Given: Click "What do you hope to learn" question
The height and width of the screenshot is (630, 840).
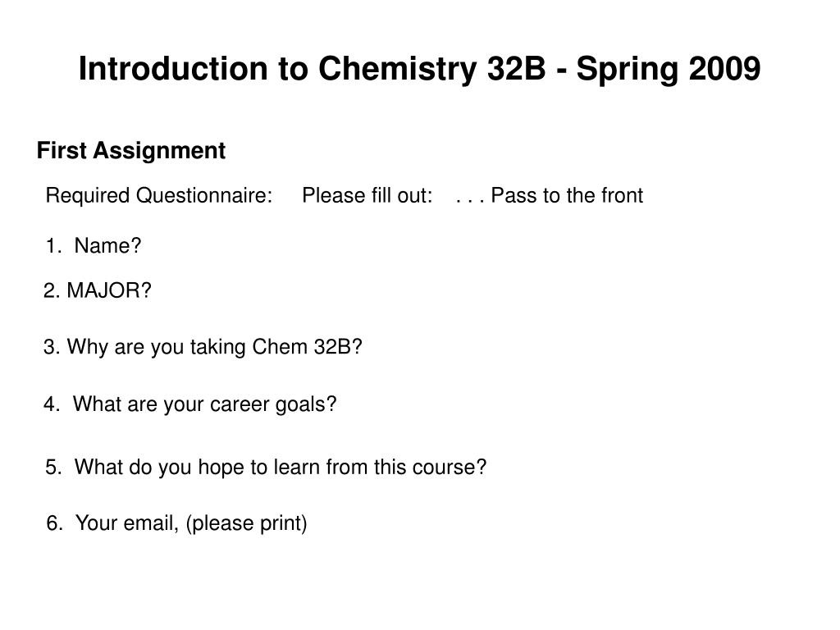Looking at the screenshot, I should 267,467.
